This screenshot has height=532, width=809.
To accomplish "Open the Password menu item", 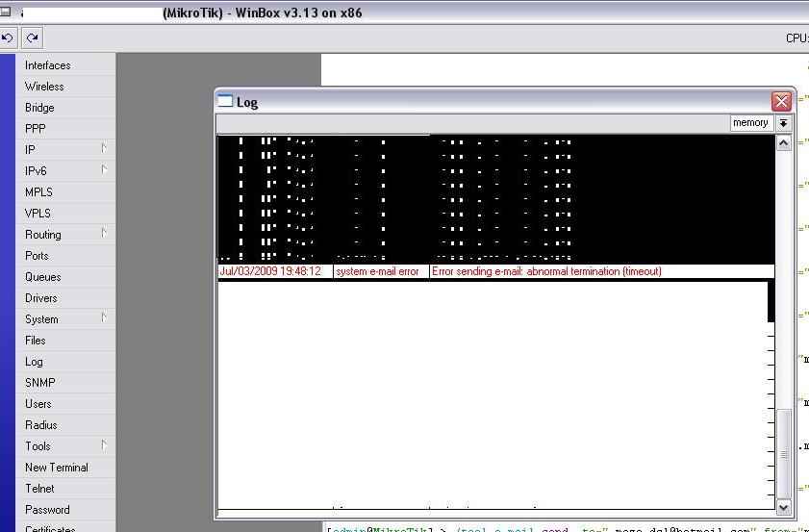I will pyautogui.click(x=65, y=509).
